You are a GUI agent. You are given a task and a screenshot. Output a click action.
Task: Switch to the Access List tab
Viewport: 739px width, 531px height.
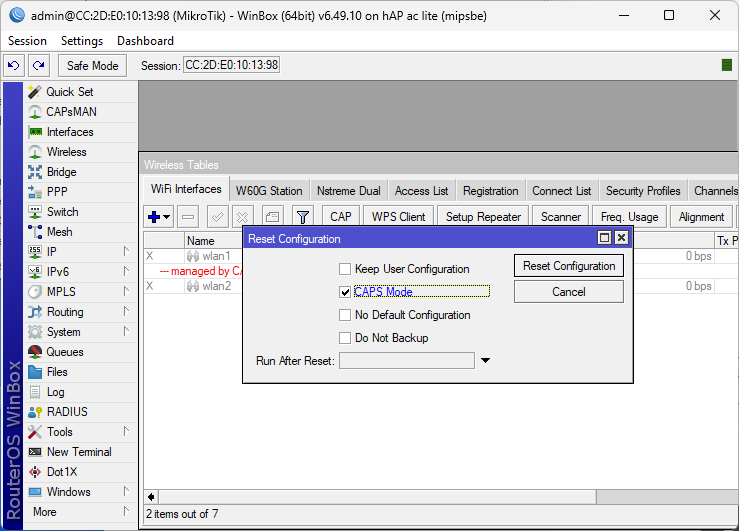coord(421,191)
